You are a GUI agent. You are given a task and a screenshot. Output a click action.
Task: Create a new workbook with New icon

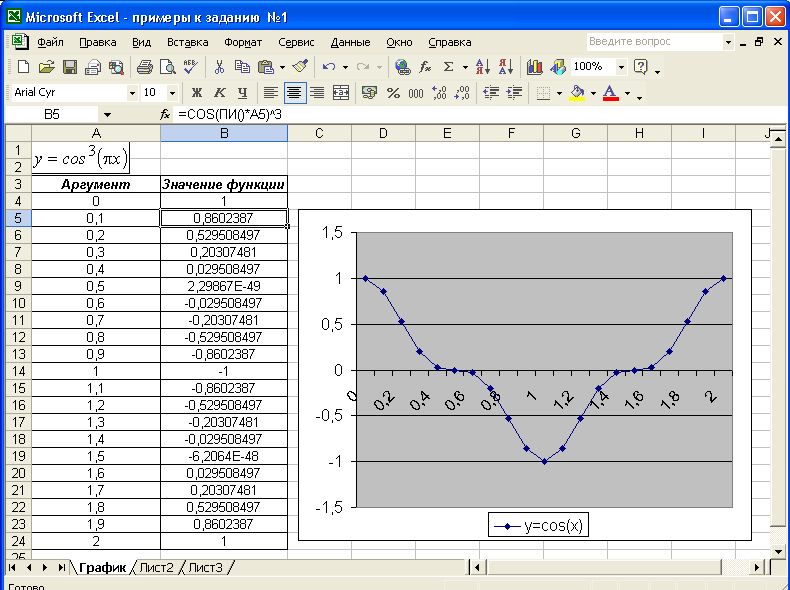coord(23,67)
